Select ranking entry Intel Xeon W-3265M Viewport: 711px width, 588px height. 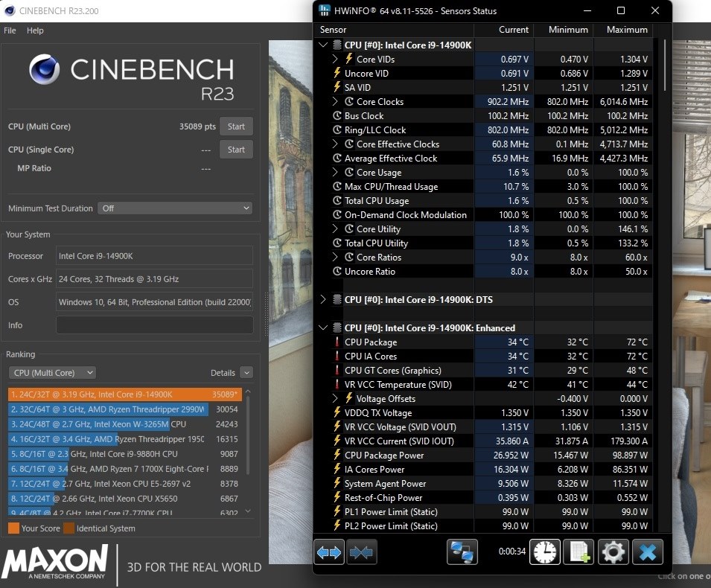(x=124, y=424)
